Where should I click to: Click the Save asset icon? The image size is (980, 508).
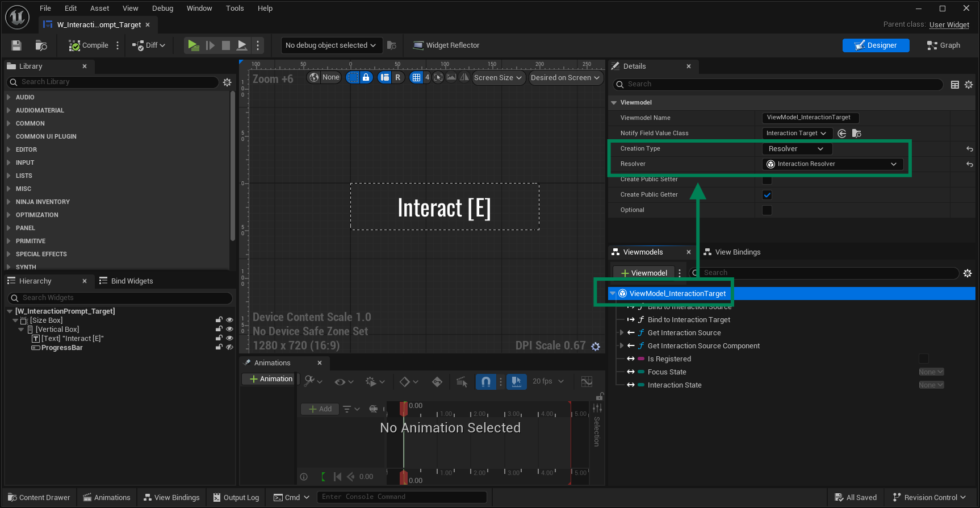[16, 45]
